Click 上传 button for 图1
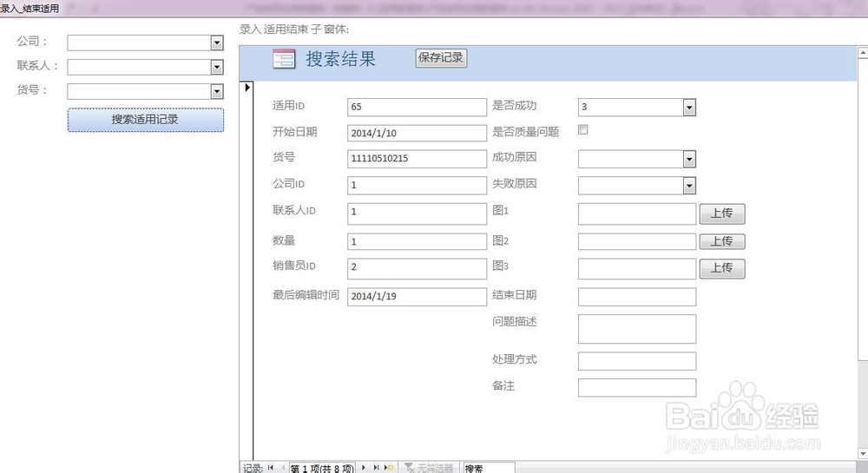The height and width of the screenshot is (473, 868). 722,214
